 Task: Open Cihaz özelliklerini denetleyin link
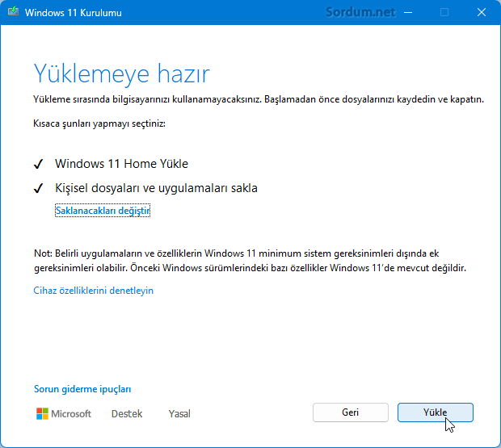(x=94, y=291)
